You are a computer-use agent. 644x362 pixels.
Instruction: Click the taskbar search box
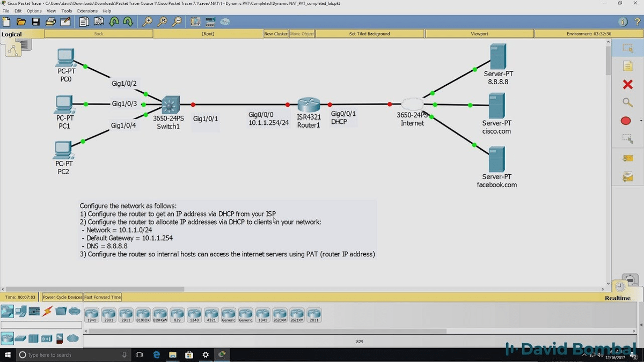(x=74, y=354)
